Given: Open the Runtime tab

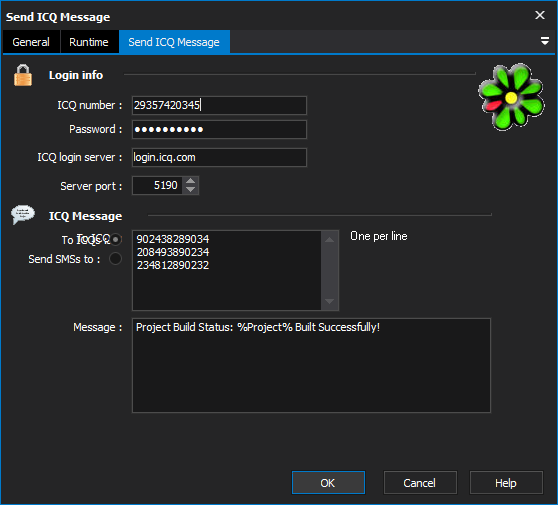Looking at the screenshot, I should point(89,42).
